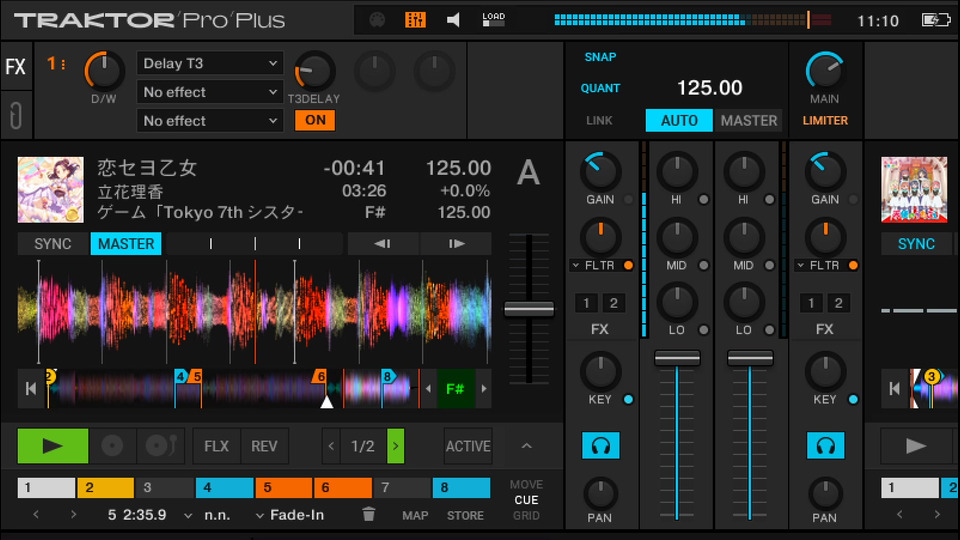The width and height of the screenshot is (960, 540).
Task: Toggle MASTER on Deck A
Action: (x=126, y=244)
